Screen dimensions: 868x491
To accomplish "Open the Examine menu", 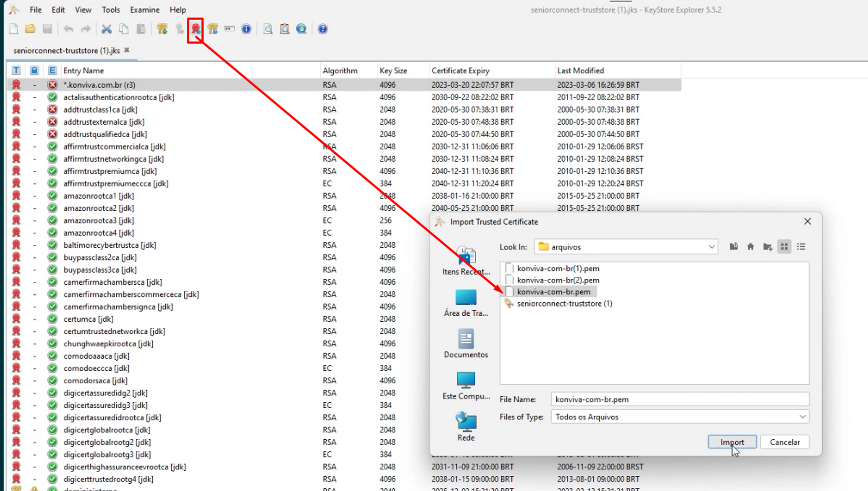I will tap(145, 10).
